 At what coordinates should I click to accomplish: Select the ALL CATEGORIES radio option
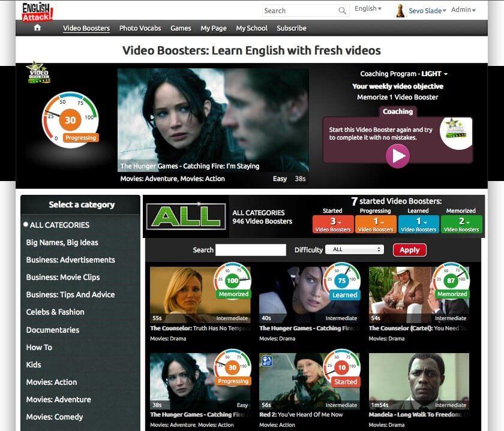pyautogui.click(x=26, y=224)
